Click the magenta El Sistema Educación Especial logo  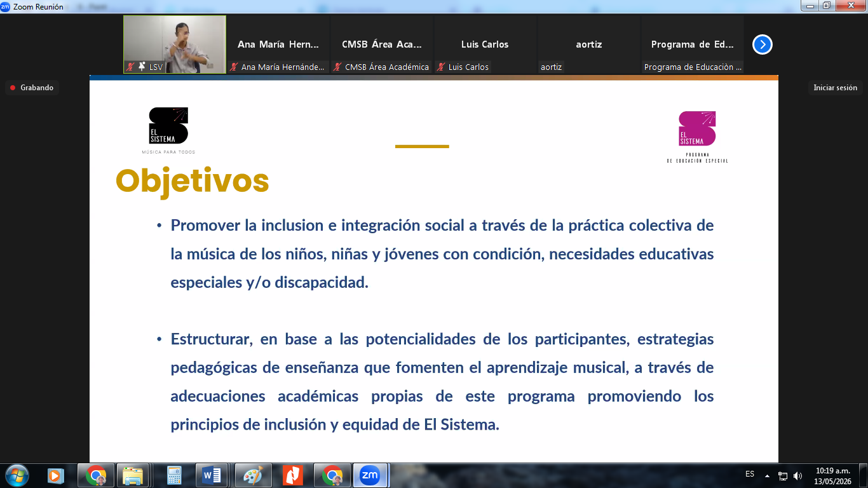point(697,137)
